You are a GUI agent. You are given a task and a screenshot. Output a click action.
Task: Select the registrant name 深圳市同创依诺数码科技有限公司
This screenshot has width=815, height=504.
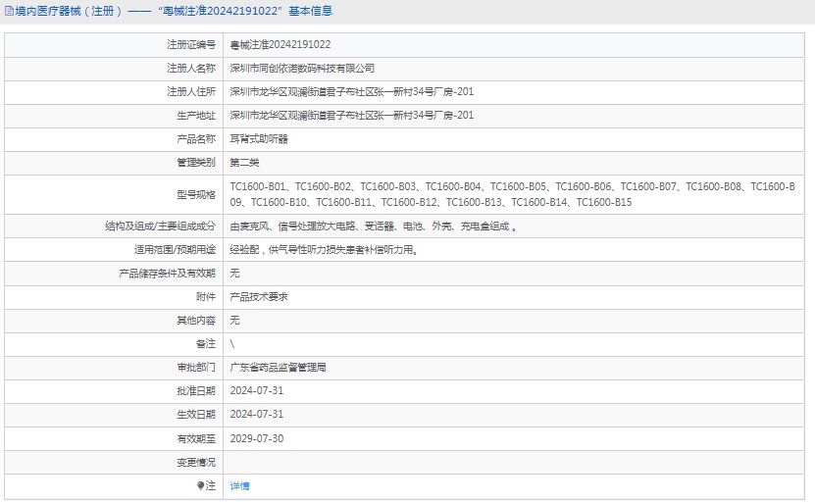(301, 69)
